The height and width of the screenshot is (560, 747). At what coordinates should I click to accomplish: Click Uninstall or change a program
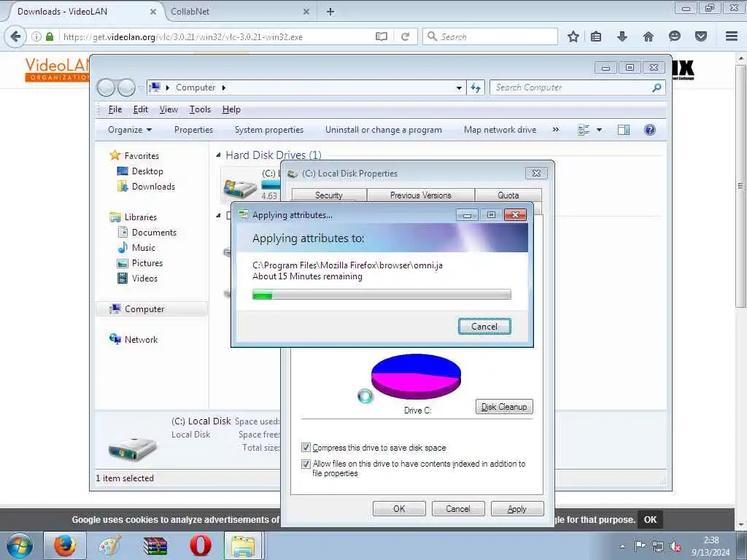(384, 130)
